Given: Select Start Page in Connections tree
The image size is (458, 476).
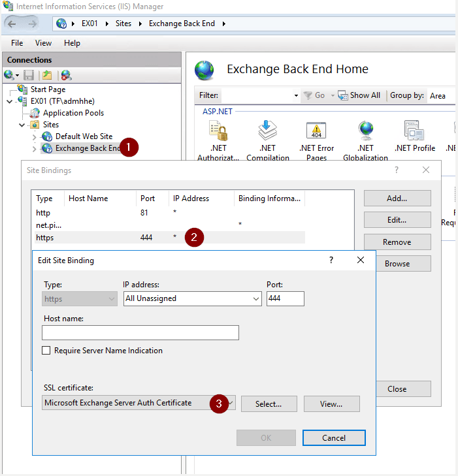Looking at the screenshot, I should pyautogui.click(x=48, y=89).
